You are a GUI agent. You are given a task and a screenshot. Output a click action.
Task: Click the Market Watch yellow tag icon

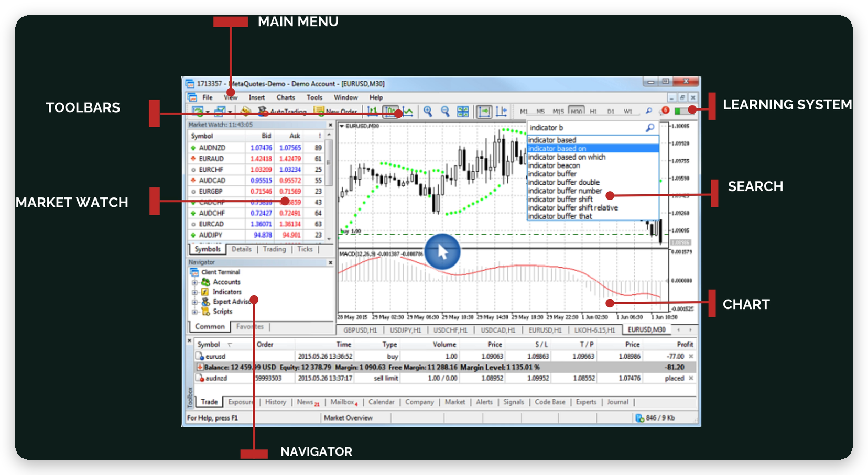[245, 112]
